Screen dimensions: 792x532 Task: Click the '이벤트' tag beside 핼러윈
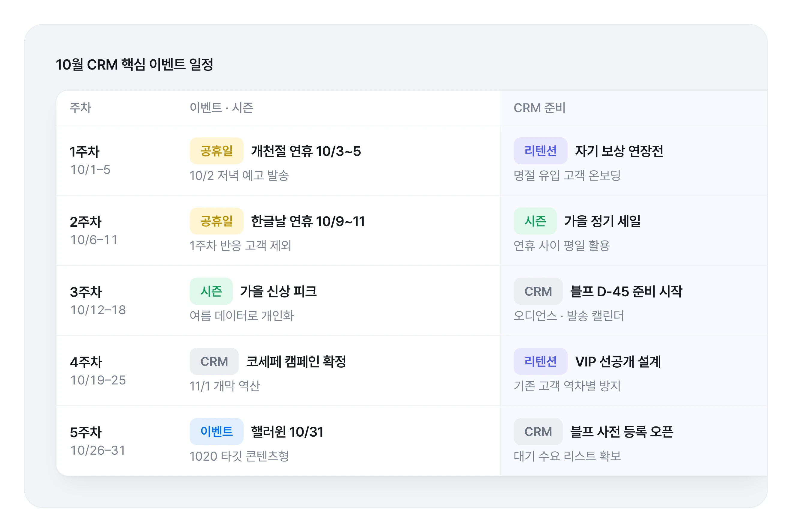(x=217, y=432)
